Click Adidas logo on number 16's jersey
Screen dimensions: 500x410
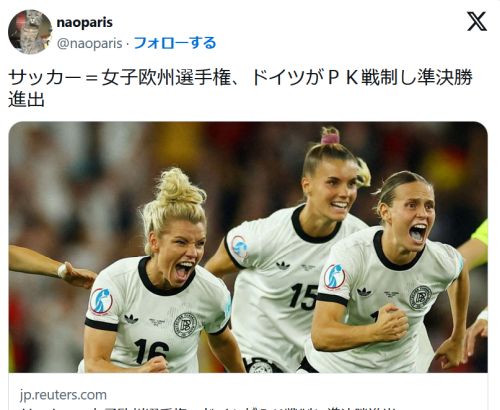coord(131,319)
